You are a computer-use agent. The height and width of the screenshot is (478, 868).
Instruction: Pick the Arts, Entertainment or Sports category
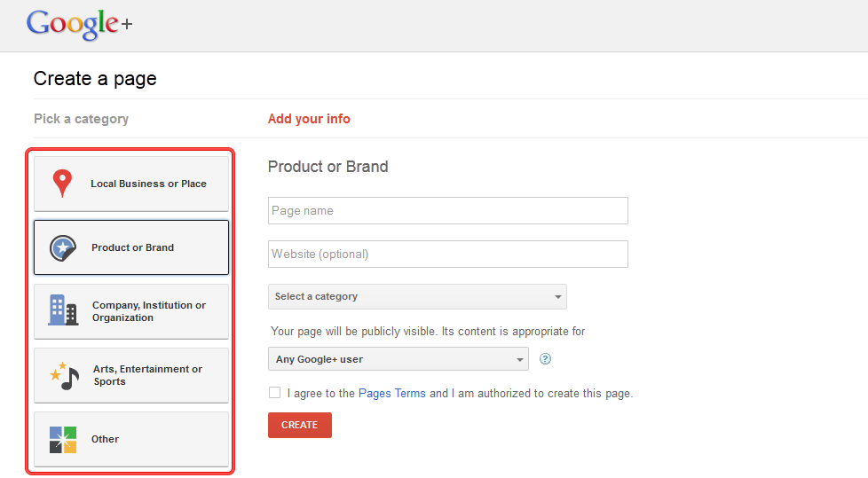pos(147,375)
